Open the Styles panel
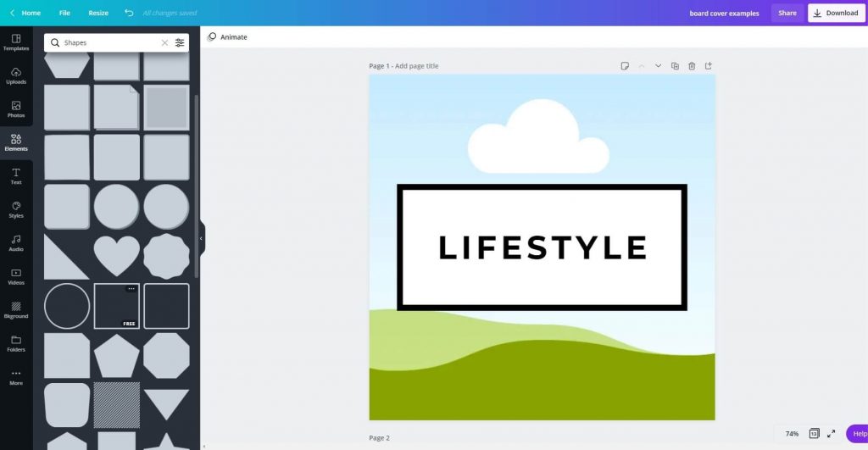The width and height of the screenshot is (868, 450). [x=16, y=209]
